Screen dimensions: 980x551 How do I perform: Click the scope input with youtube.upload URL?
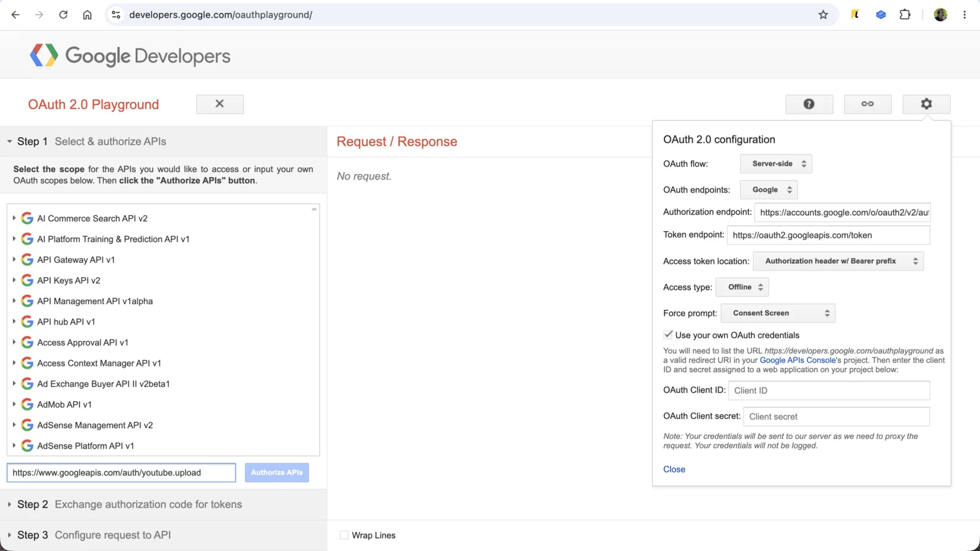[121, 473]
